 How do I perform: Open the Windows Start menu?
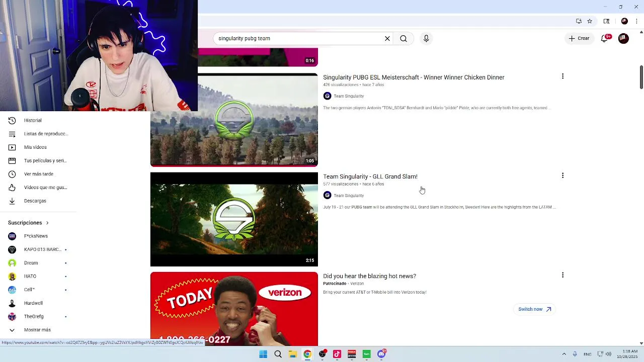263,354
